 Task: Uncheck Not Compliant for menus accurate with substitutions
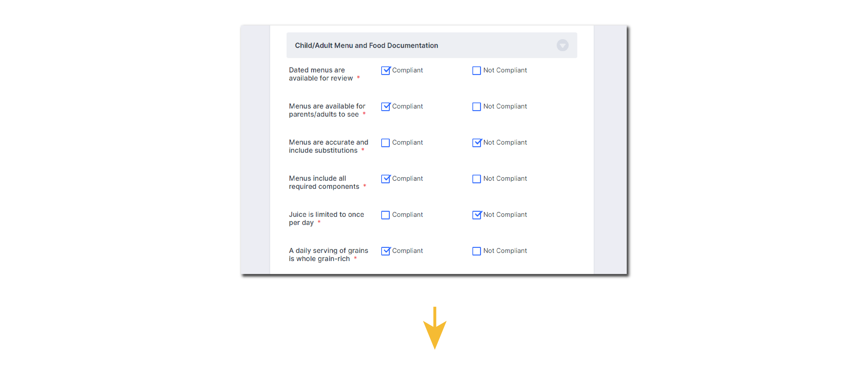click(476, 143)
